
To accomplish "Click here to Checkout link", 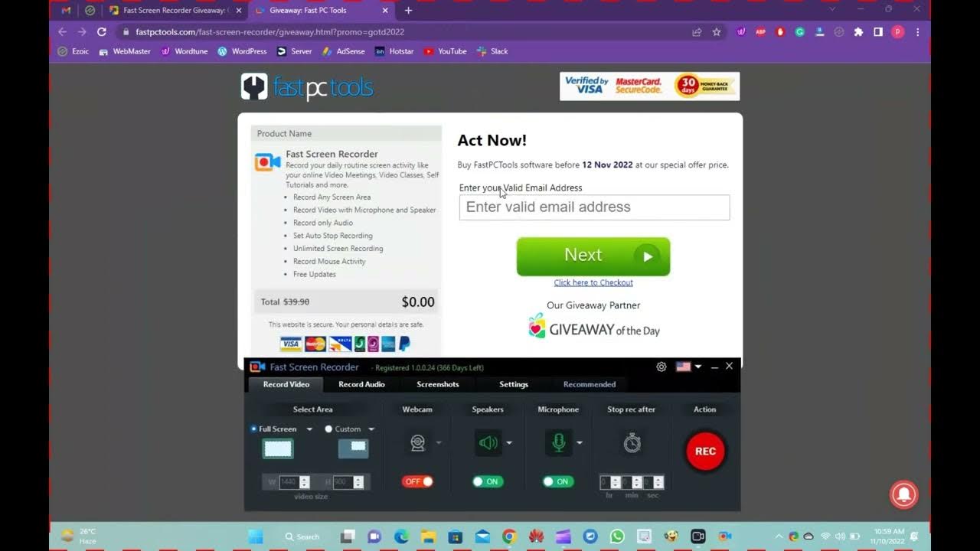I will coord(593,282).
